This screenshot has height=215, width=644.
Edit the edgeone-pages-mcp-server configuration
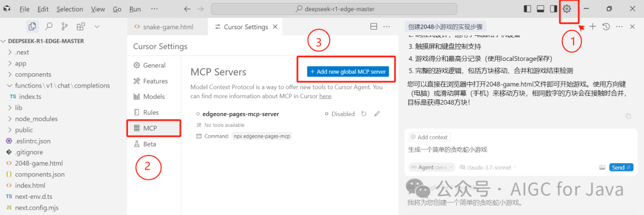tap(377, 114)
